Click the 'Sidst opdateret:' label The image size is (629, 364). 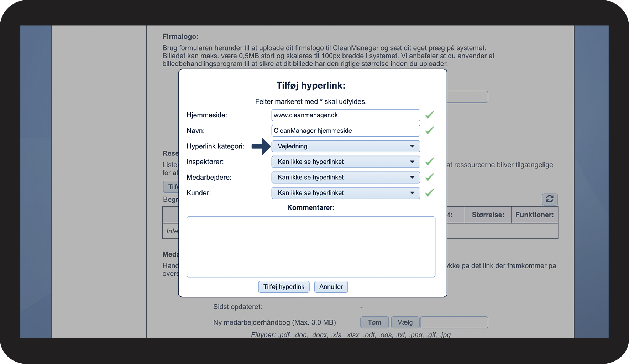pos(237,307)
